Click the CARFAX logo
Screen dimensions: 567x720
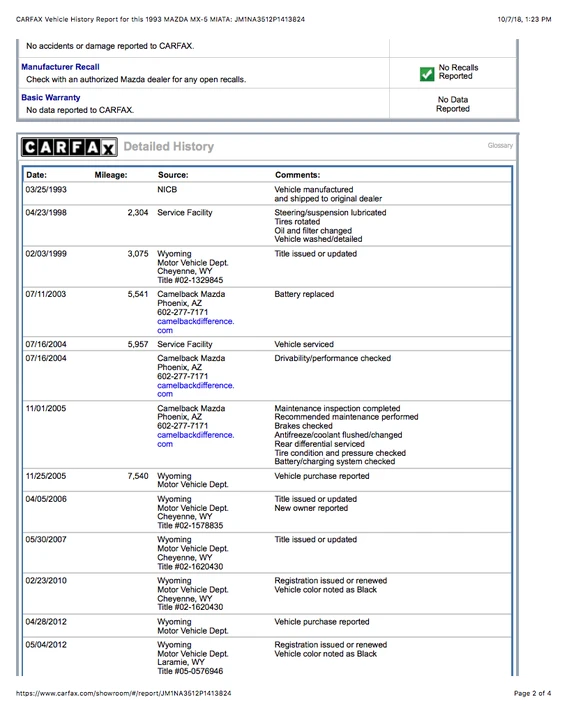[69, 147]
